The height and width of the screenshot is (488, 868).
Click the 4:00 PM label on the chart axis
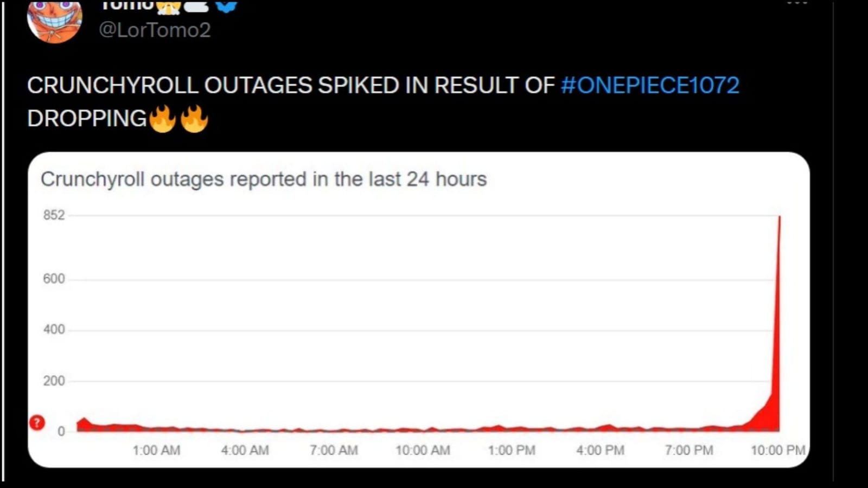[599, 450]
